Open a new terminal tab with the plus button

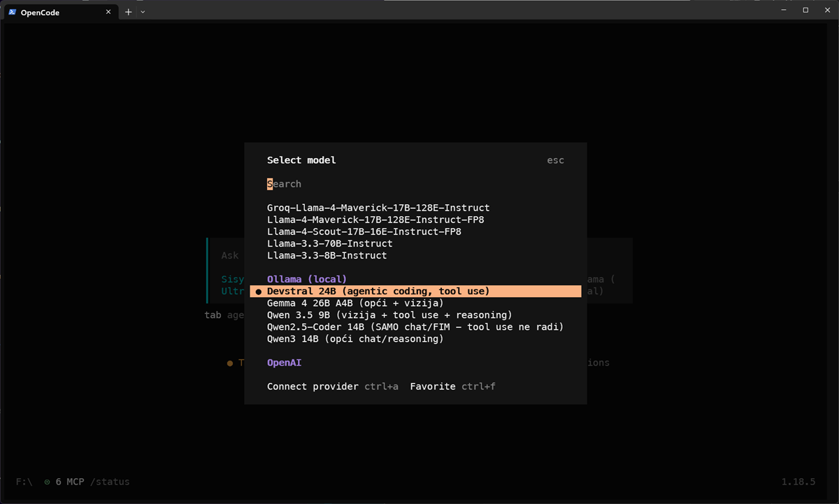[128, 12]
